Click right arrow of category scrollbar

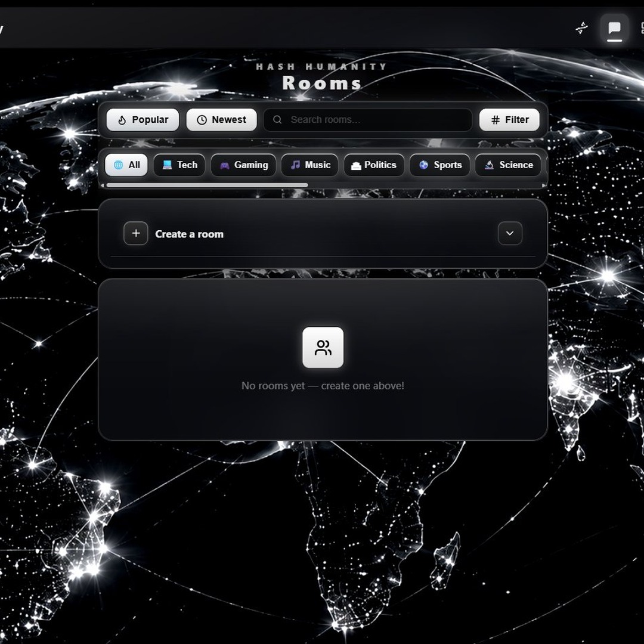tap(544, 185)
